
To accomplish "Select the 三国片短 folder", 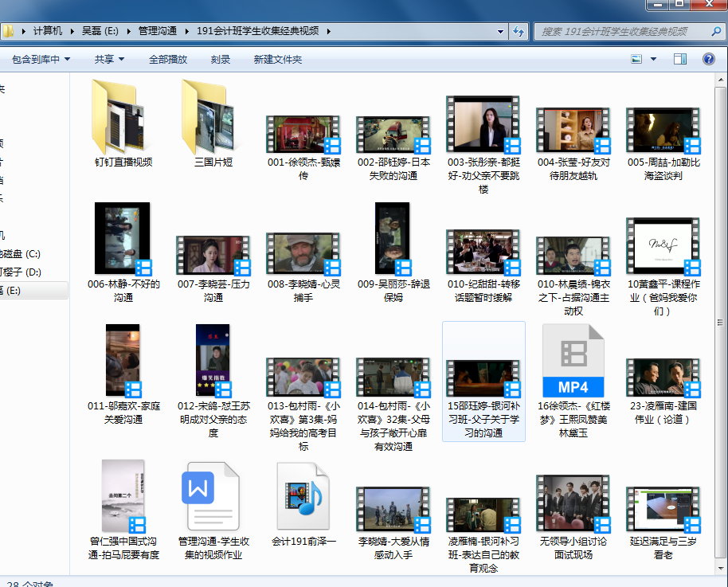I will click(213, 118).
